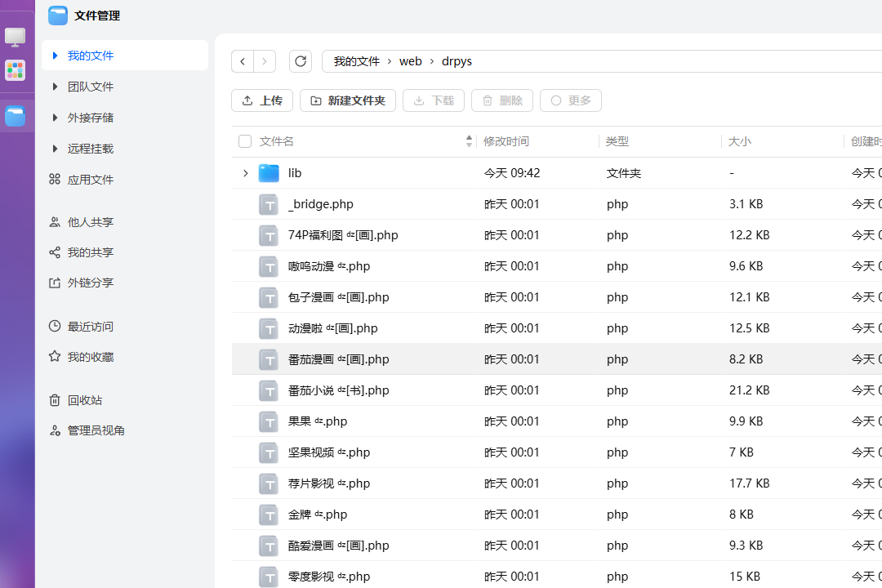
Task: Open the colorful app center dock icon
Action: 16,71
